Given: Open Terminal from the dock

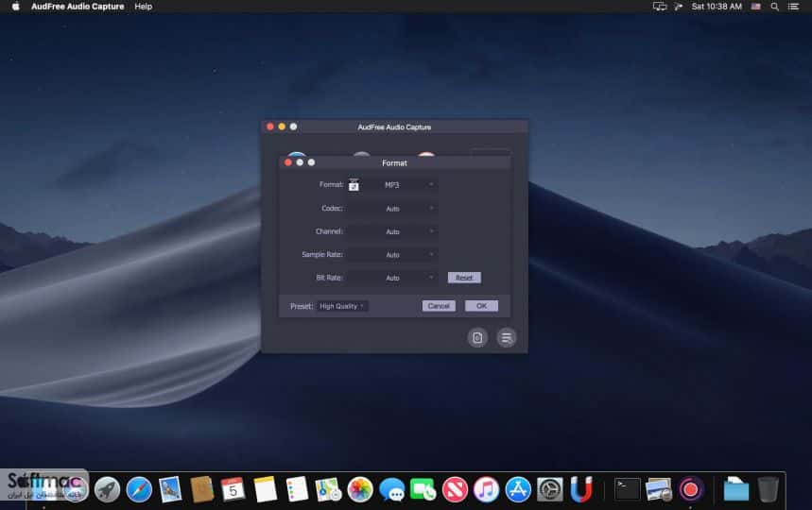Looking at the screenshot, I should (x=627, y=489).
